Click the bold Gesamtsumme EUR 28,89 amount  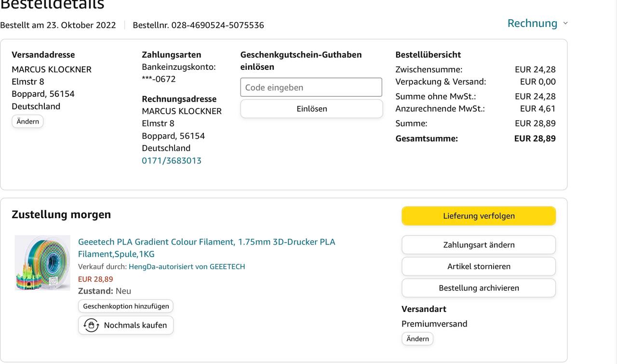pyautogui.click(x=535, y=139)
